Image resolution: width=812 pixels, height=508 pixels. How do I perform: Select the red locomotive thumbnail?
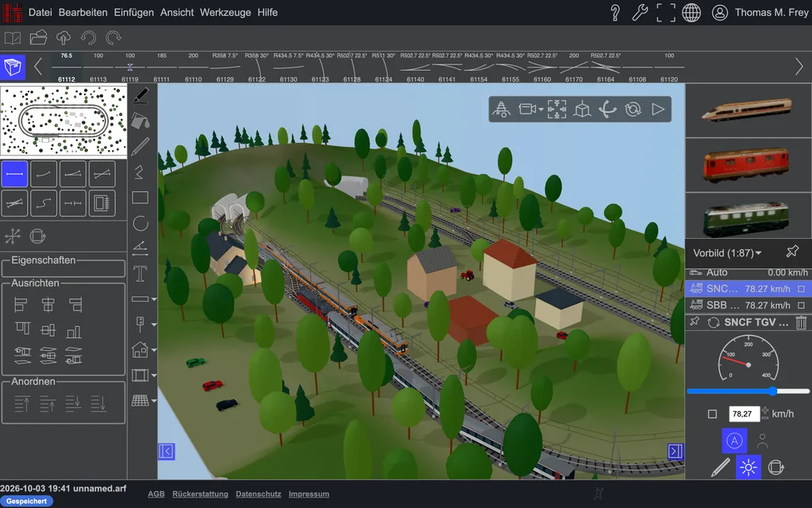pyautogui.click(x=749, y=165)
